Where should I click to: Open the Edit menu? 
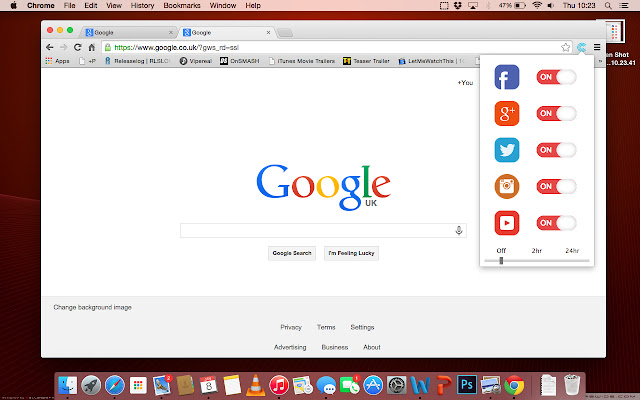coord(91,5)
